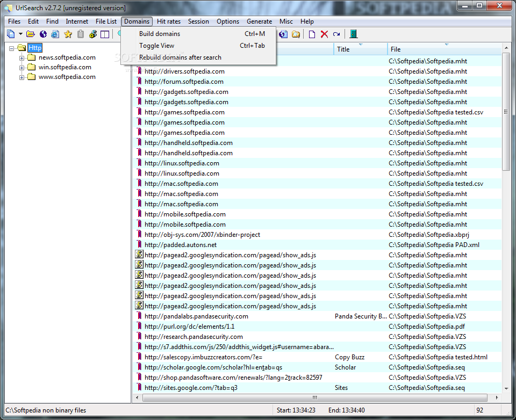
Task: Open the Internet menu
Action: pyautogui.click(x=77, y=21)
